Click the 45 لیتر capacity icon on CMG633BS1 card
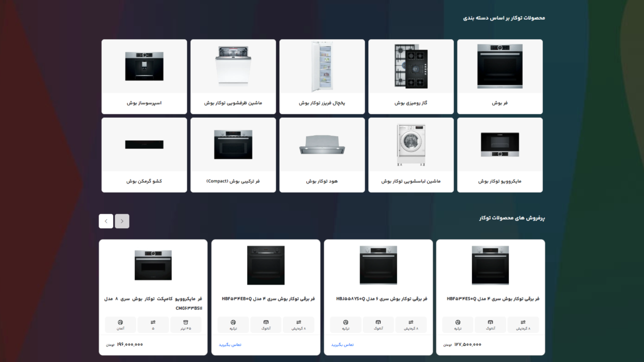Viewport: 644px width, 362px height. (186, 322)
